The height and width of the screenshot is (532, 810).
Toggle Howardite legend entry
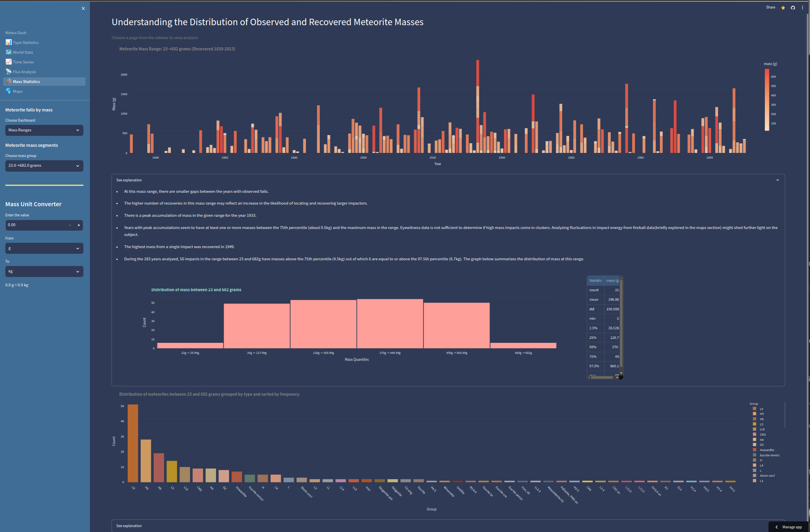pos(763,450)
